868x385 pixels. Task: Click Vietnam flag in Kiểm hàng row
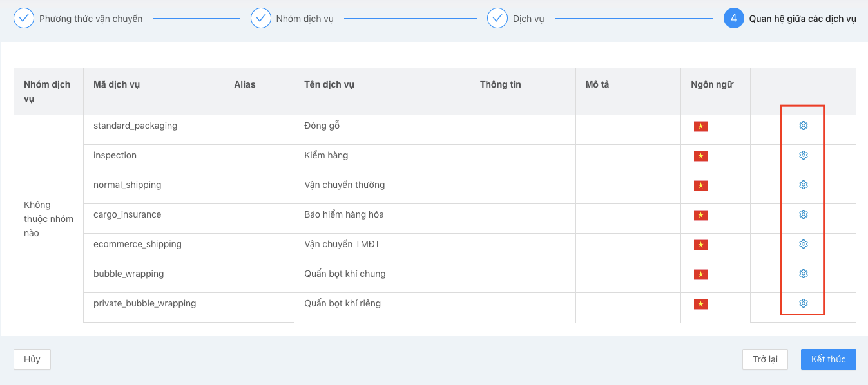pos(700,156)
